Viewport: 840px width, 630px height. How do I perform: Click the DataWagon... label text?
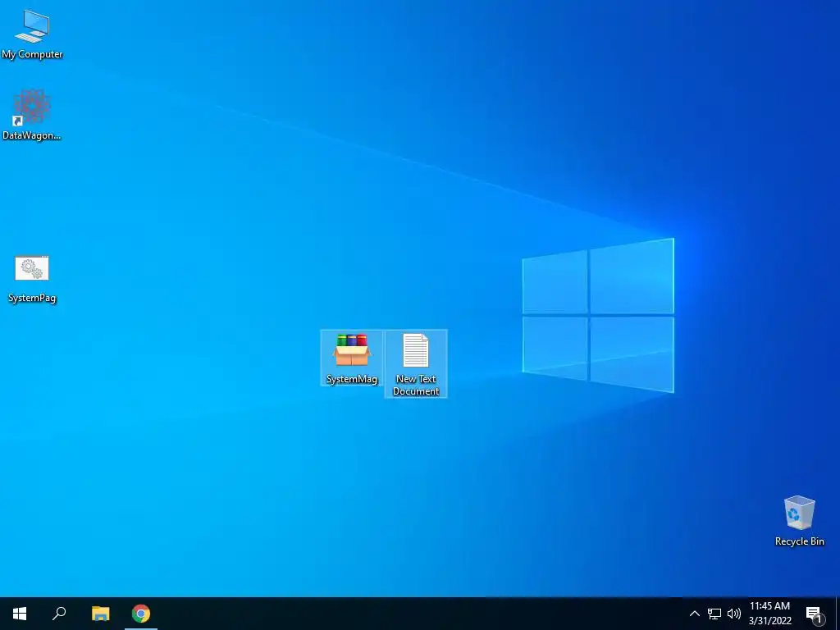[32, 135]
